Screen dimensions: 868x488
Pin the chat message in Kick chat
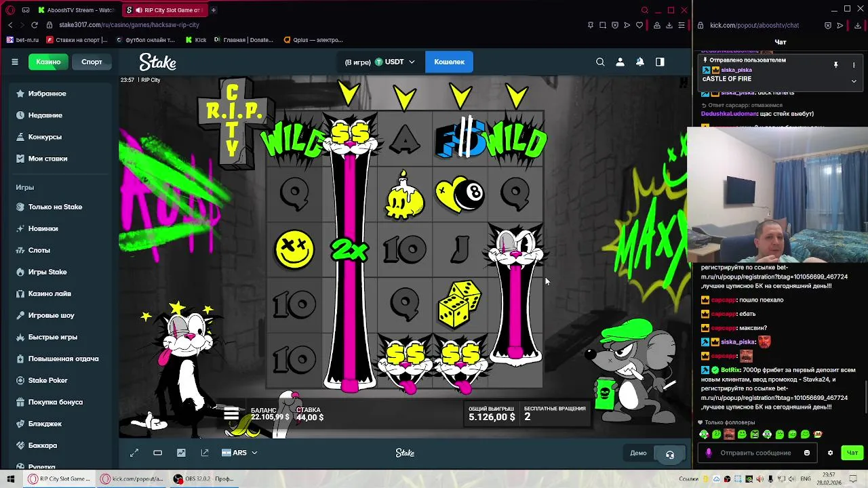tap(835, 65)
